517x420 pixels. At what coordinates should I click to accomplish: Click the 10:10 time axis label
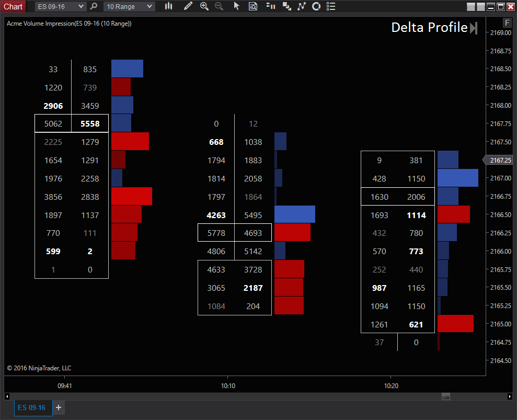(228, 385)
